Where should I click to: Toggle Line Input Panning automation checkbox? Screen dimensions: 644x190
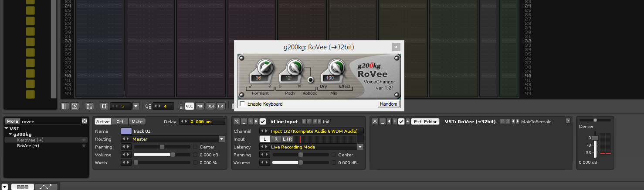(334, 155)
